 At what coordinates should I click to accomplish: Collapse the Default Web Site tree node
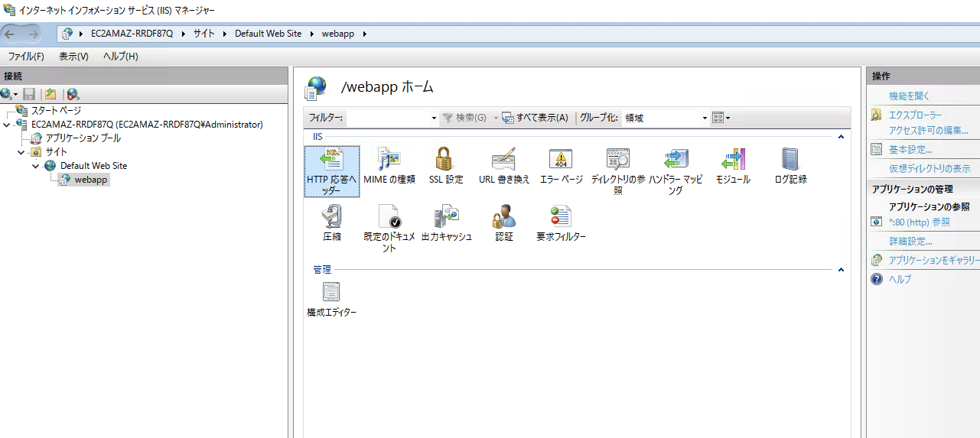point(35,166)
